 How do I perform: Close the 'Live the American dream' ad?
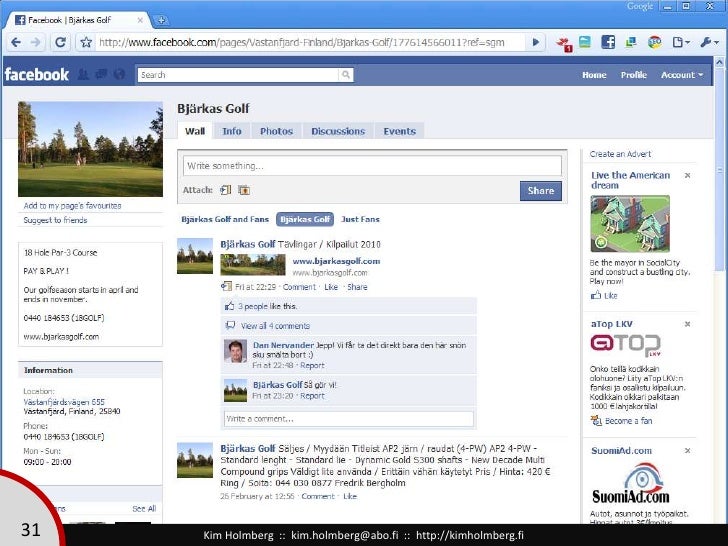(x=686, y=174)
